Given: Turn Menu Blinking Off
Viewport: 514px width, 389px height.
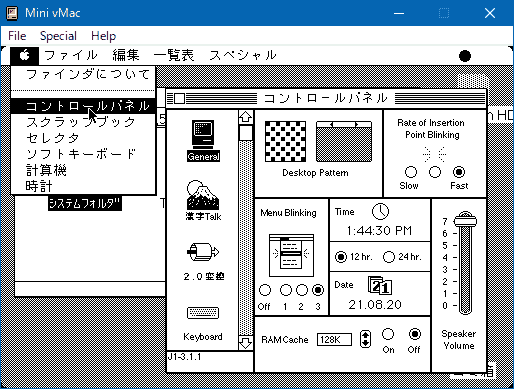Looking at the screenshot, I should click(265, 290).
